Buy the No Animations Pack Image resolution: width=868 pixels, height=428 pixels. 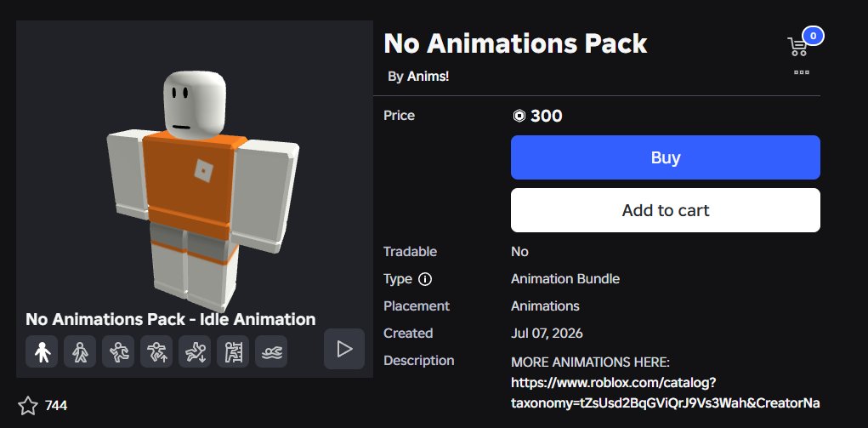tap(666, 157)
